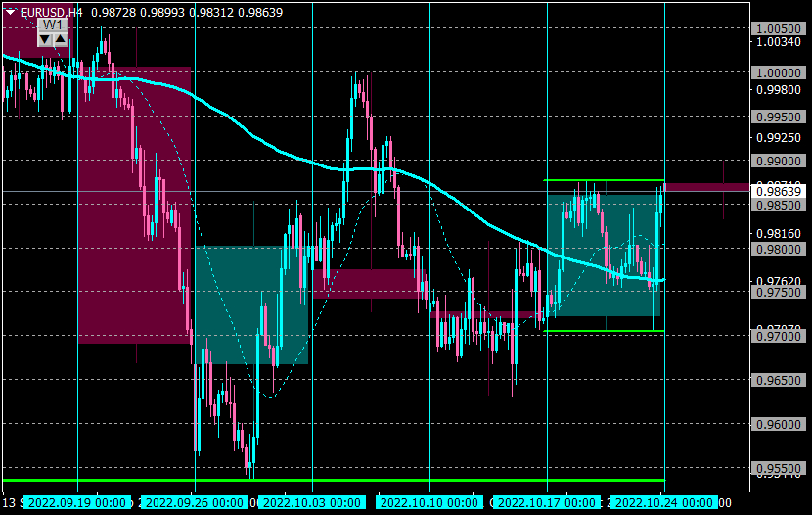Image resolution: width=812 pixels, height=515 pixels.
Task: Click the 2022.09.19 00:00 date marker
Action: tap(77, 503)
